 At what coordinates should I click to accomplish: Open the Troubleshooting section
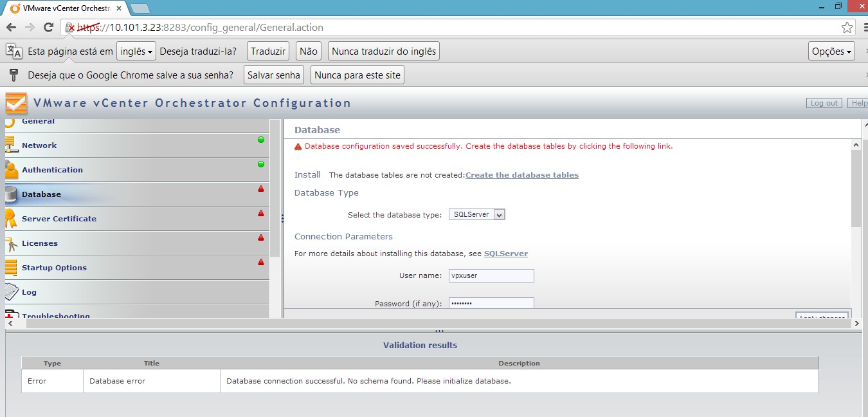pos(55,315)
